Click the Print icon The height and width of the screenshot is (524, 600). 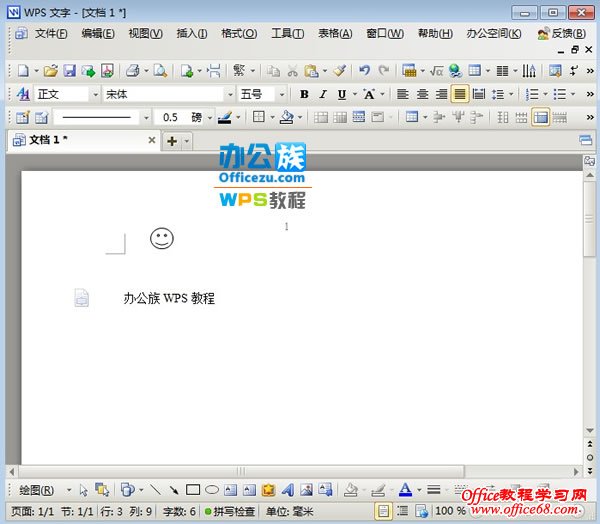tap(133, 71)
